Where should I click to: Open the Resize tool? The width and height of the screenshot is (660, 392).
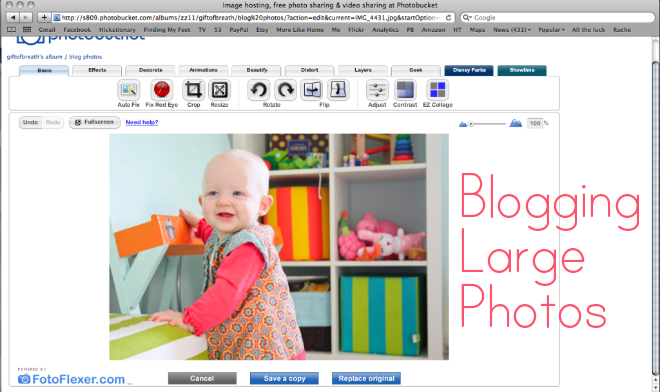coord(220,90)
